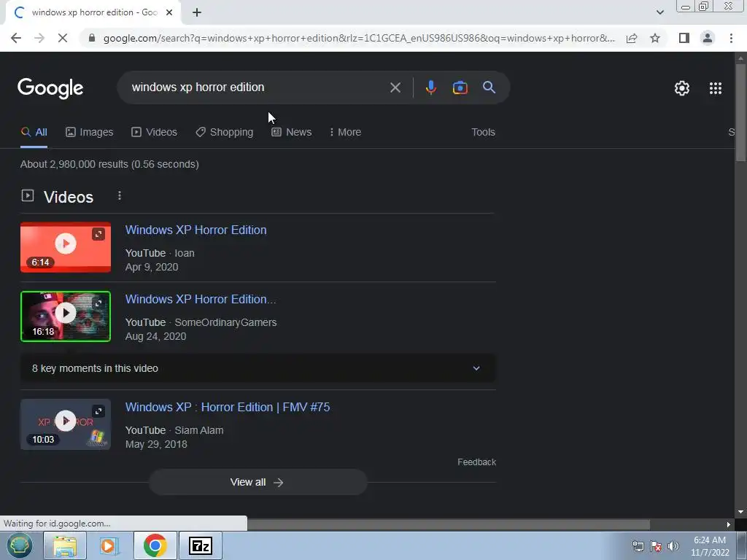Open the Google apps grid
Viewport: 747px width, 560px height.
click(x=716, y=88)
